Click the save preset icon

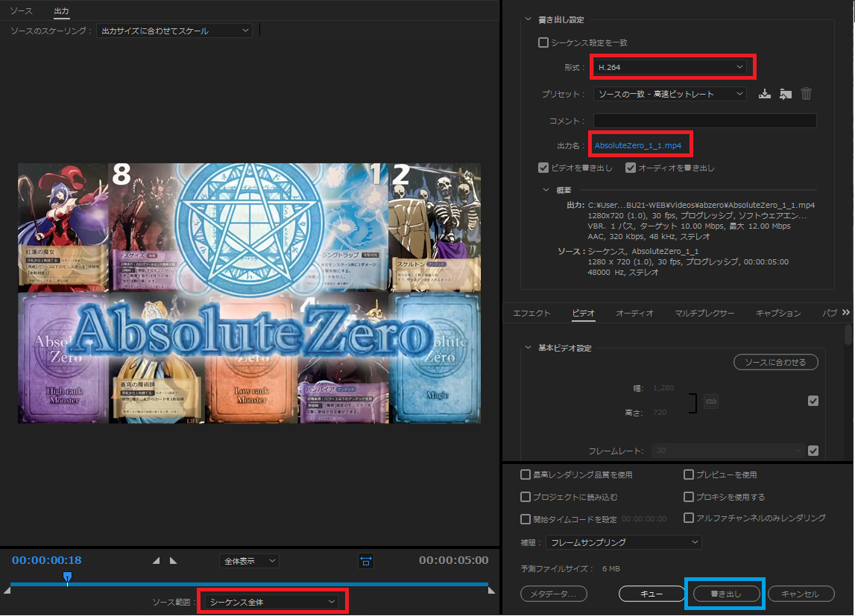pos(764,94)
